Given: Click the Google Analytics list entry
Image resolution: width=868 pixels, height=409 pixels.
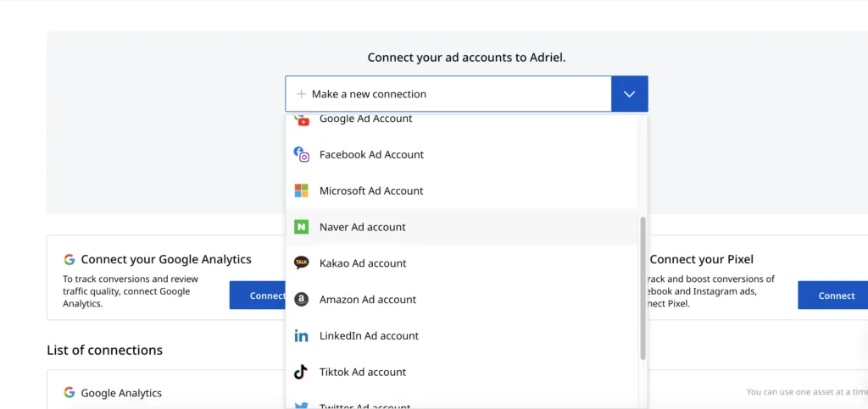Looking at the screenshot, I should (121, 393).
